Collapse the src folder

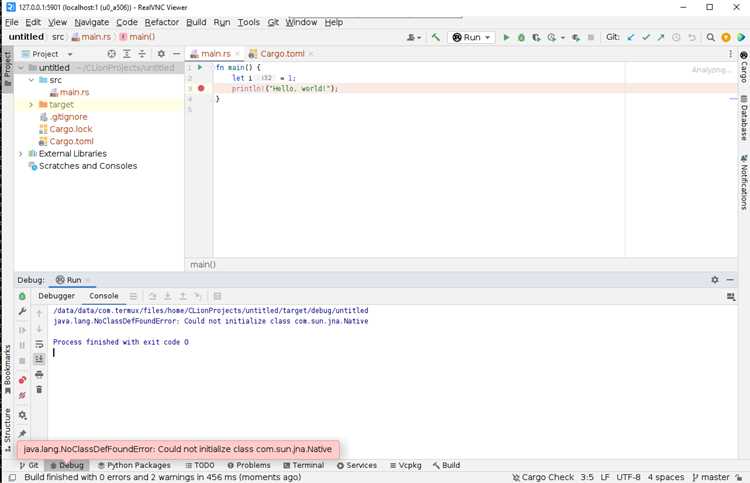tap(31, 80)
